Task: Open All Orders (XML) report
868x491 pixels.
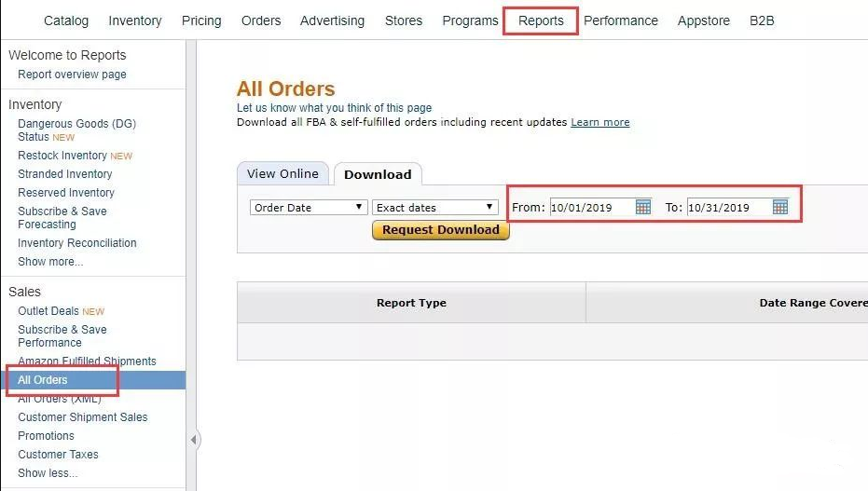Action: click(x=60, y=399)
